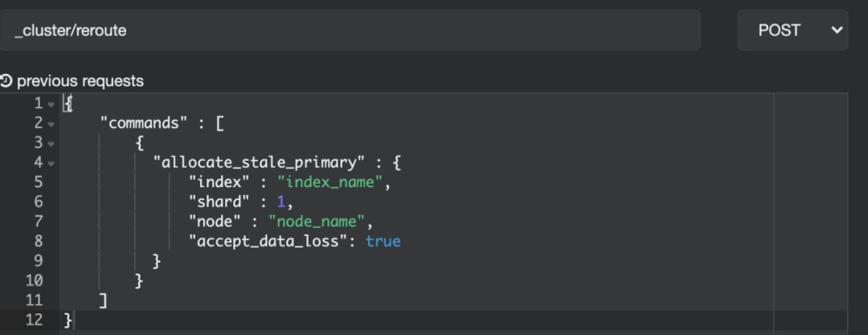Click the "shard" key on line 6
Screen dimensions: 868x335
(219, 202)
